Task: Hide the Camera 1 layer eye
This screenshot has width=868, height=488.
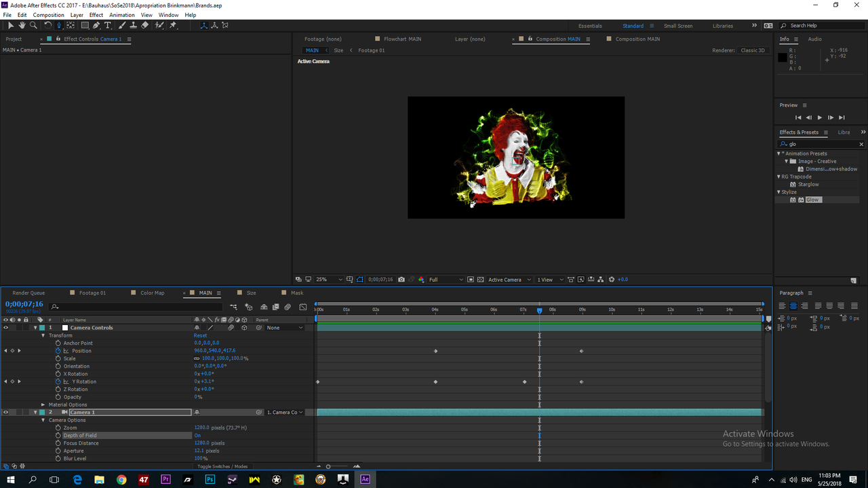Action: coord(6,412)
